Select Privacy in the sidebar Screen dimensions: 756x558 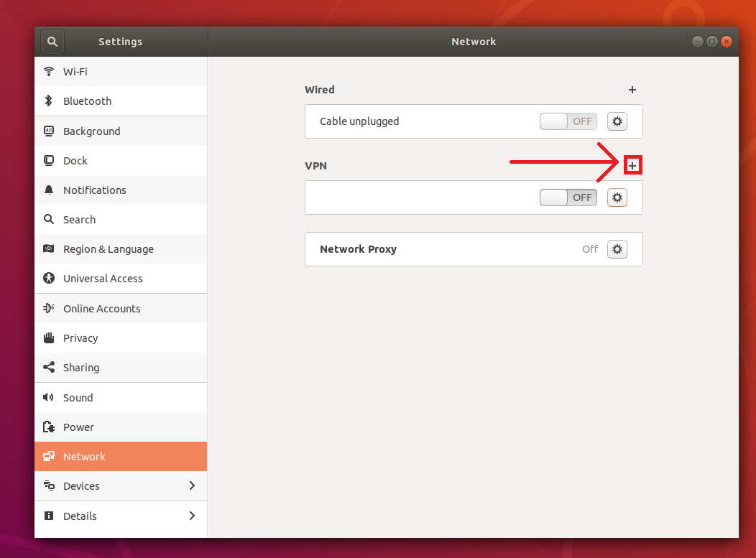[80, 338]
